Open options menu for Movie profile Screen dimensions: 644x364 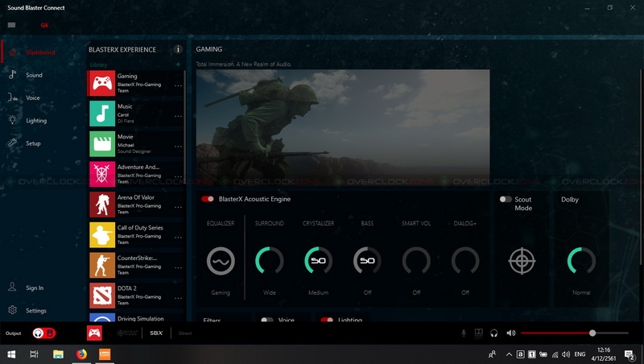[x=178, y=147]
